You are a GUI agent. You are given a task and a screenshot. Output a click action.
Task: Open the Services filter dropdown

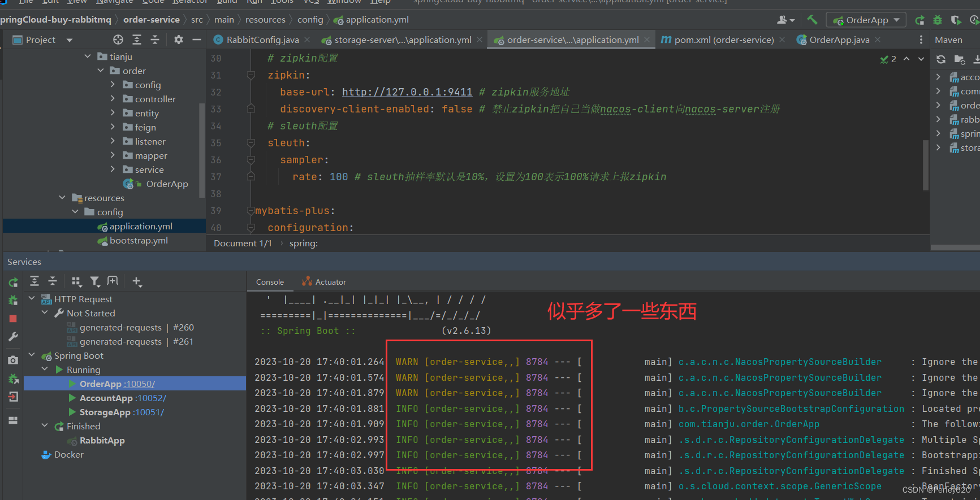pyautogui.click(x=95, y=281)
